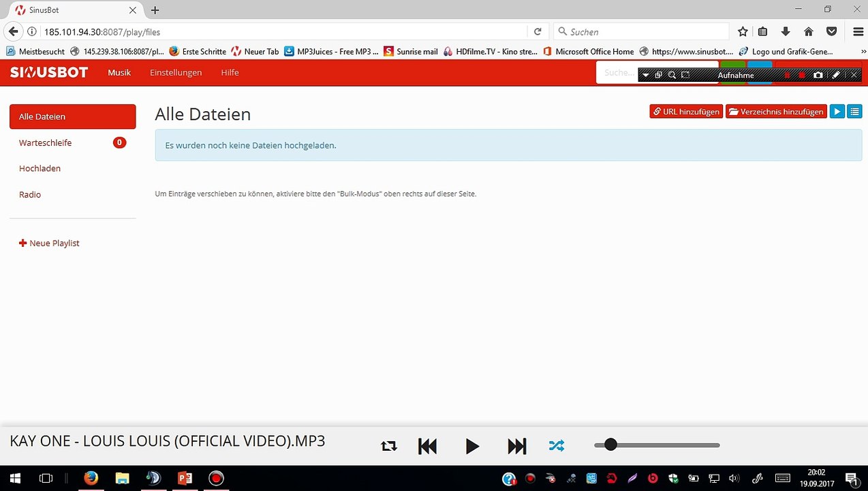
Task: Go to the Firefox home page icon
Action: click(809, 31)
